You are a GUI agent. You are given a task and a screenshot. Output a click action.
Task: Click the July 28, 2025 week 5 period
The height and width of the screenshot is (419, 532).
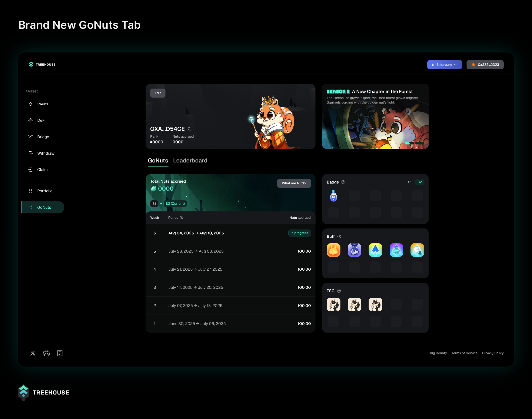click(x=196, y=251)
